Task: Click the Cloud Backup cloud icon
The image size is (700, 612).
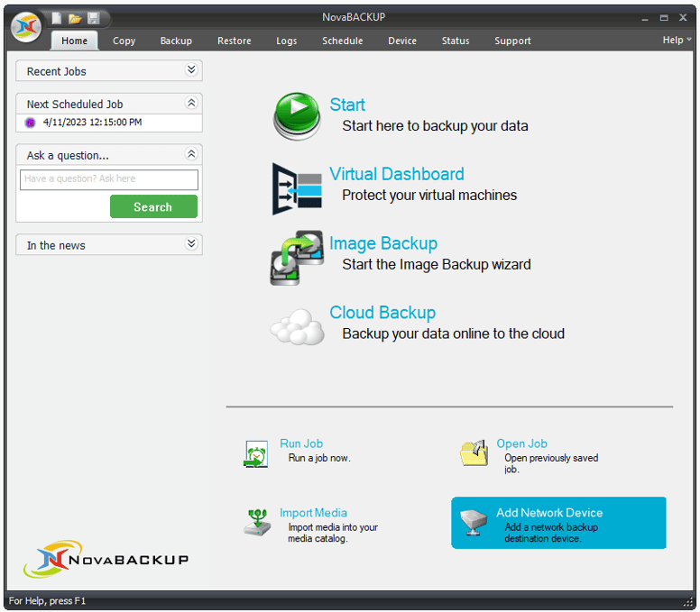Action: (x=297, y=326)
